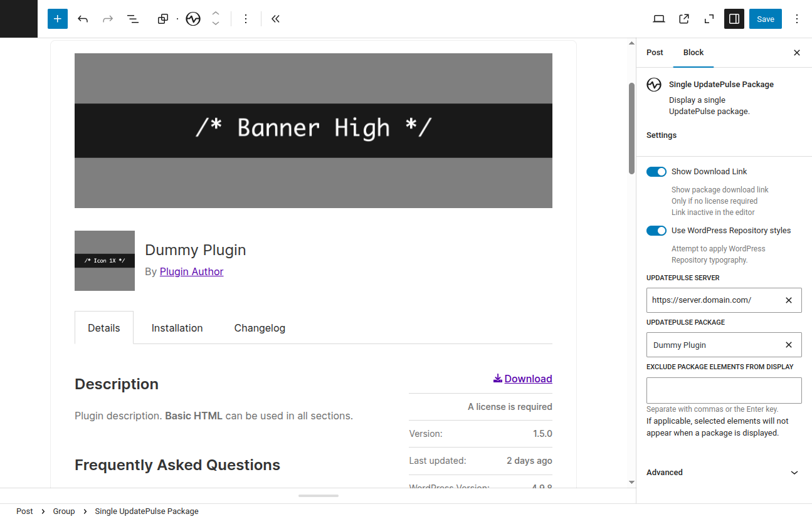Click the Download link
The height and width of the screenshot is (519, 812).
pyautogui.click(x=523, y=379)
